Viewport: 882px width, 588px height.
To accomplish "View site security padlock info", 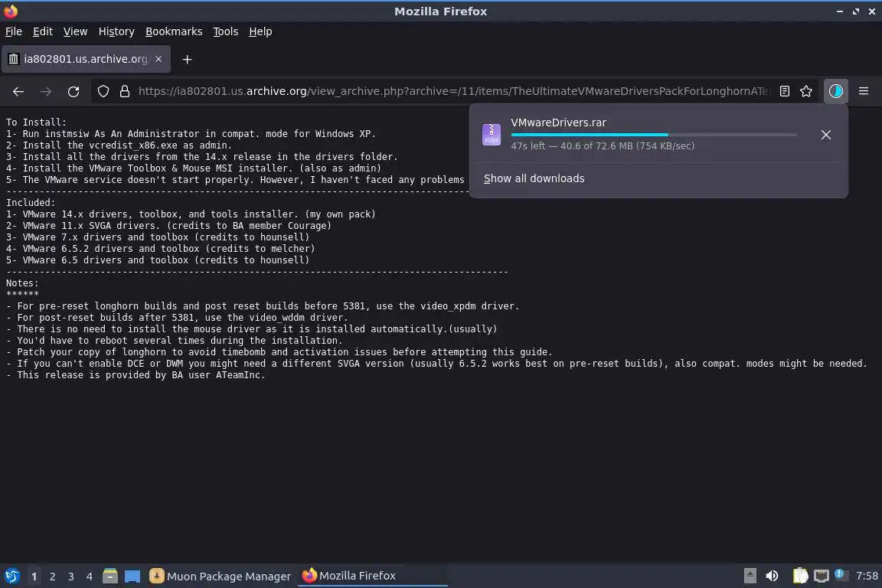I will click(125, 91).
